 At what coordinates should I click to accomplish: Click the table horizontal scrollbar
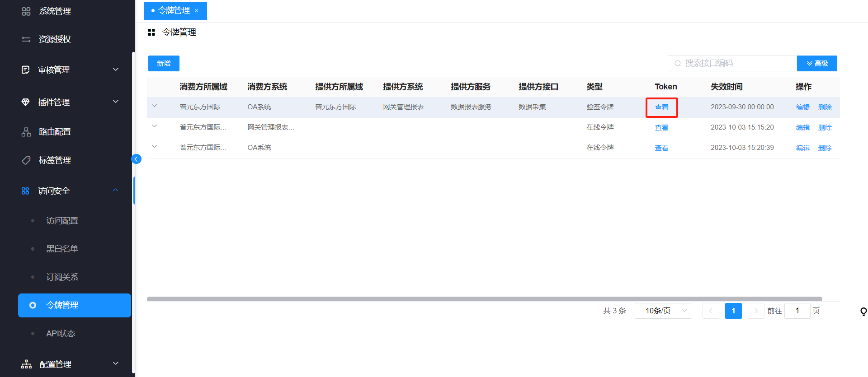tap(484, 299)
